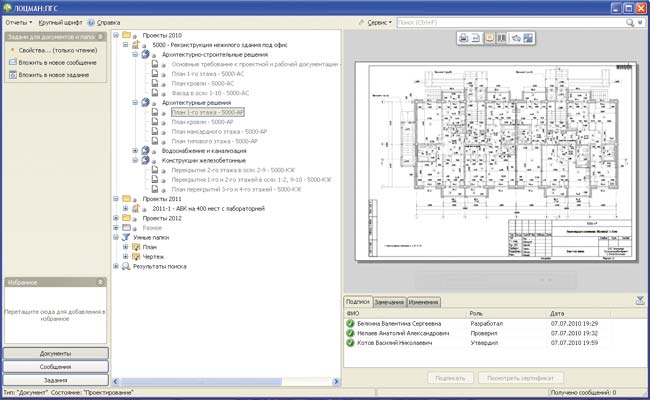Click the Проекты 2010 folder icon
The height and width of the screenshot is (400, 650).
[126, 35]
